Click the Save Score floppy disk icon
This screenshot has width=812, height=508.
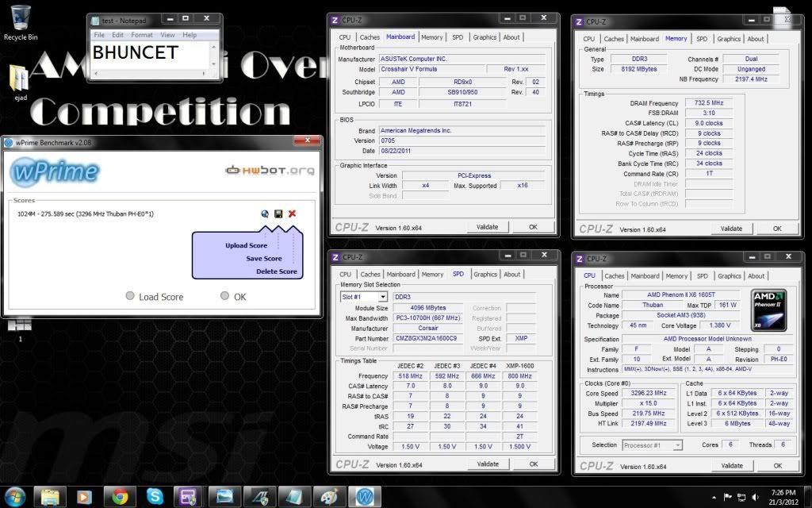click(278, 214)
